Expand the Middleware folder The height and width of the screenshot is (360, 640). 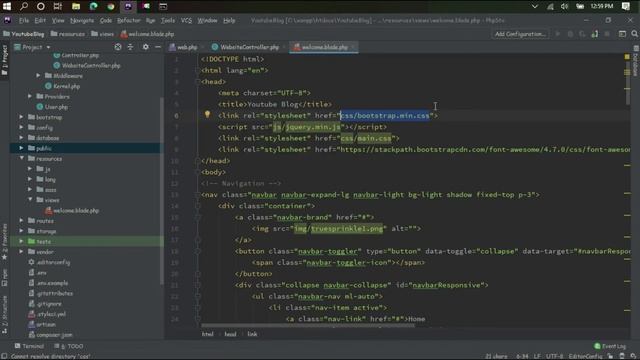[x=38, y=76]
